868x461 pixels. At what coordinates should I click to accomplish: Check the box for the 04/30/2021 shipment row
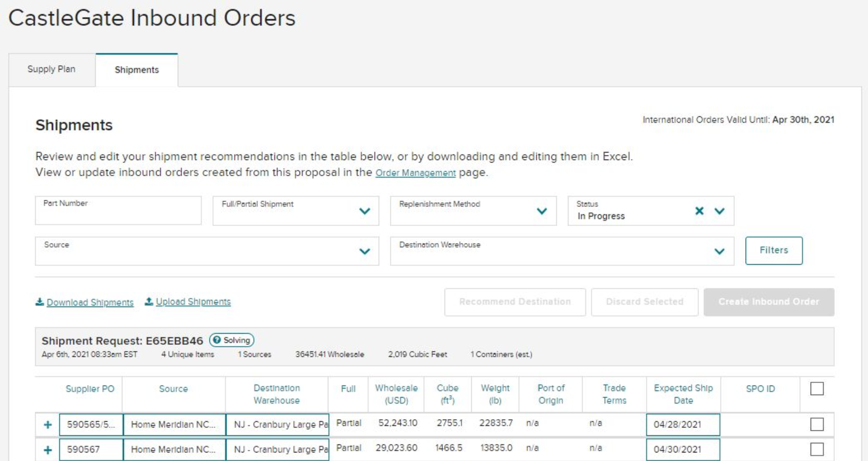[817, 449]
